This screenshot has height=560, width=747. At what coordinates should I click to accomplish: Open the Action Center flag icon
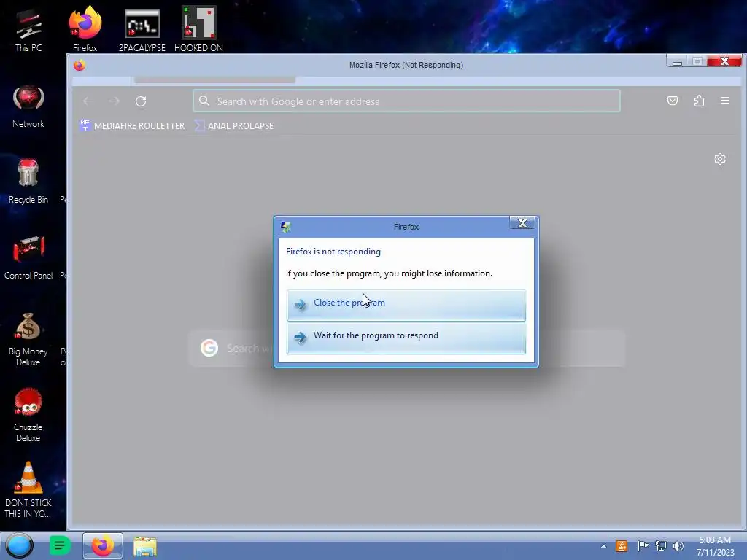[x=642, y=546]
